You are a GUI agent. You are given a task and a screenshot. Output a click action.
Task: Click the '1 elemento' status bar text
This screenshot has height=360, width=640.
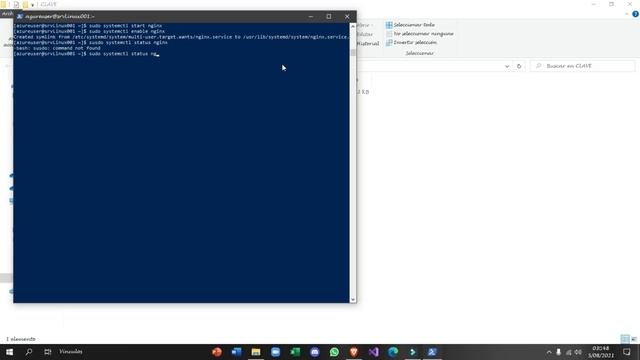tap(21, 339)
